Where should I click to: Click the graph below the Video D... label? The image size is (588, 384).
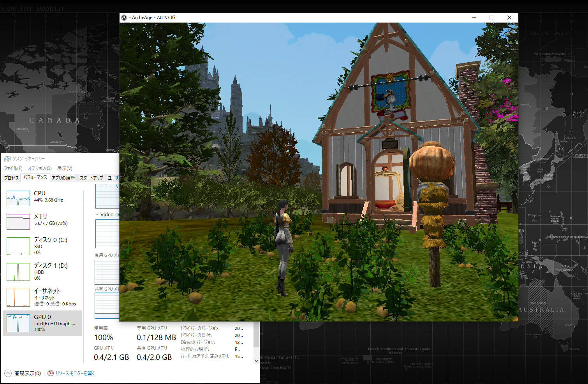click(107, 234)
